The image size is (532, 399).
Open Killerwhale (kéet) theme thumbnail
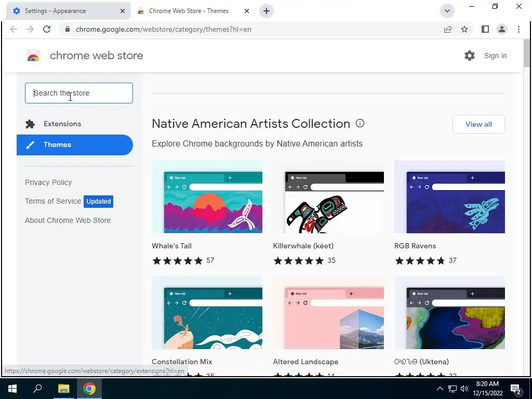click(x=328, y=197)
